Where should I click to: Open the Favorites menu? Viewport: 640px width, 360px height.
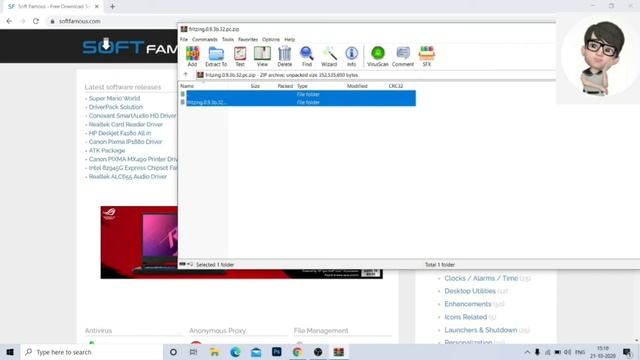click(248, 40)
